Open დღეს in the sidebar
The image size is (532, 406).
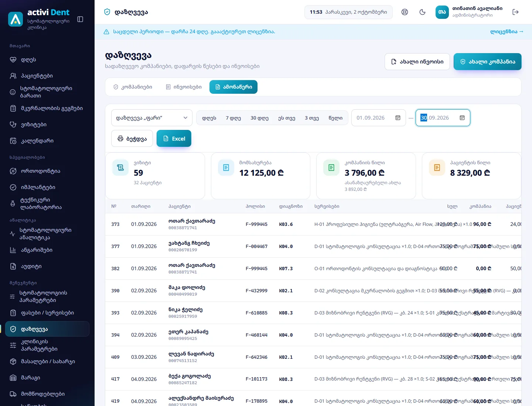47,59
